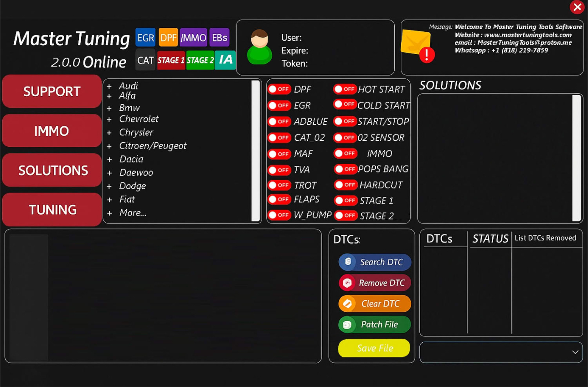Enable the ADBLUE toggle

(x=279, y=122)
